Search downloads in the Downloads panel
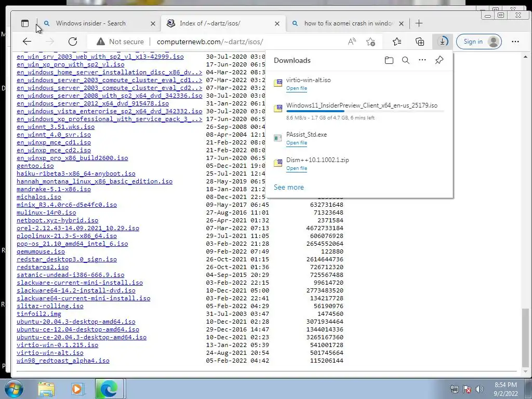Viewport: 532px width, 399px height. 405,60
